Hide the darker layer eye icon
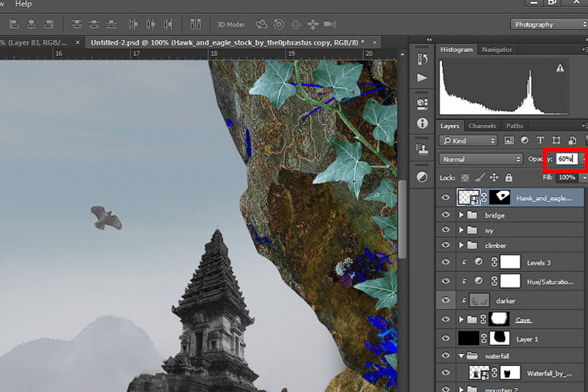The height and width of the screenshot is (392, 588). 445,300
